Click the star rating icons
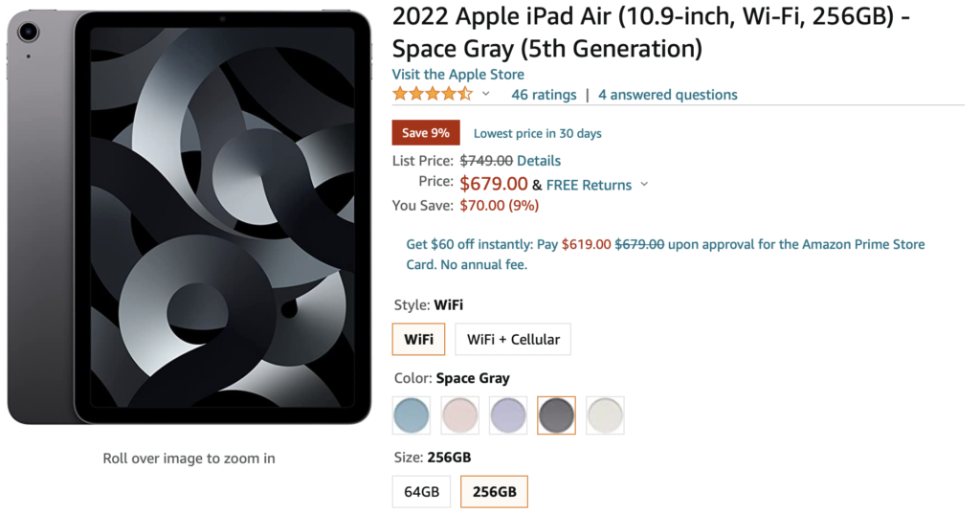The height and width of the screenshot is (515, 980). (x=433, y=94)
